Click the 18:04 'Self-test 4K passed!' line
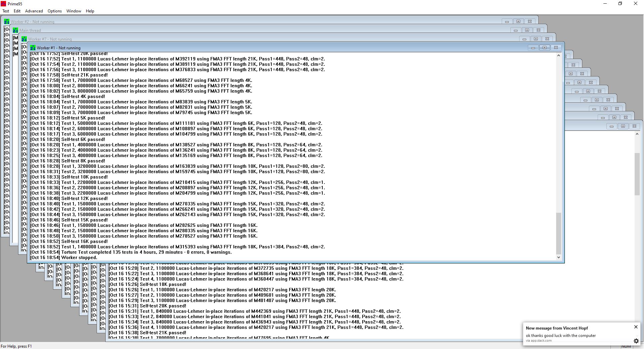This screenshot has height=349, width=644. (67, 96)
